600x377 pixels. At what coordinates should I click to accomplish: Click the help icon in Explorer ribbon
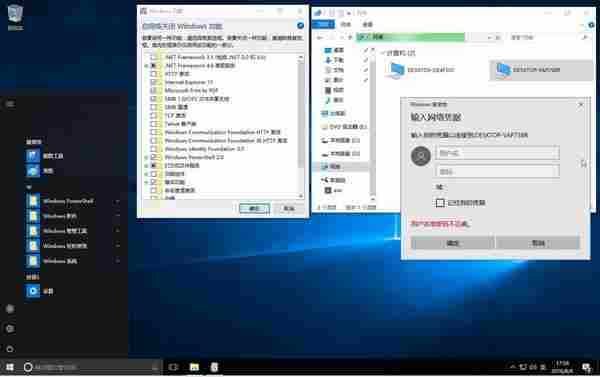(x=591, y=25)
